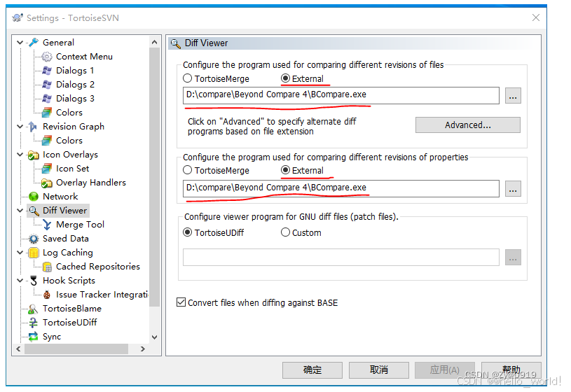Click the Overlay Handlers folder icon
The image size is (571, 392).
pos(47,183)
